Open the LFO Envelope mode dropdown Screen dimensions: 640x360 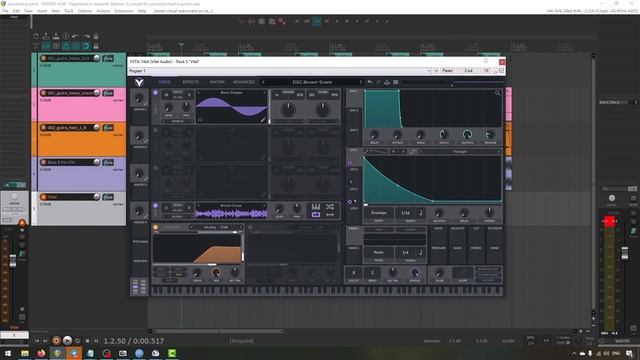[x=378, y=213]
